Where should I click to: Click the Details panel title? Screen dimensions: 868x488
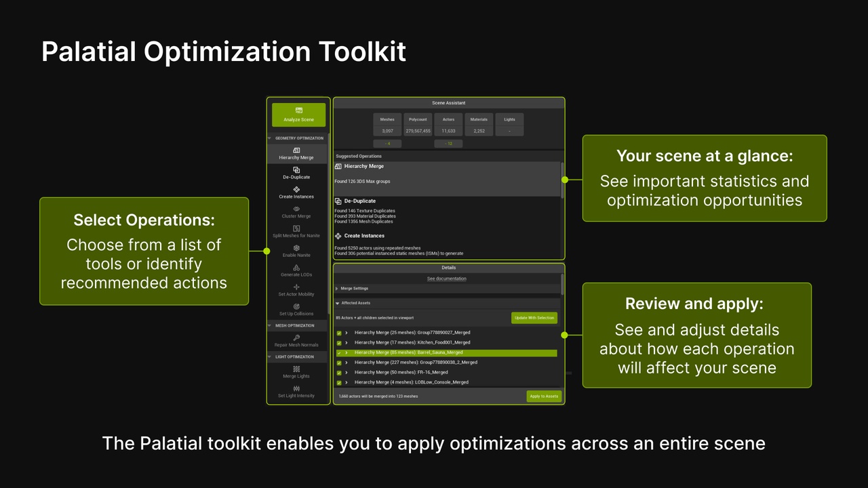tap(449, 268)
